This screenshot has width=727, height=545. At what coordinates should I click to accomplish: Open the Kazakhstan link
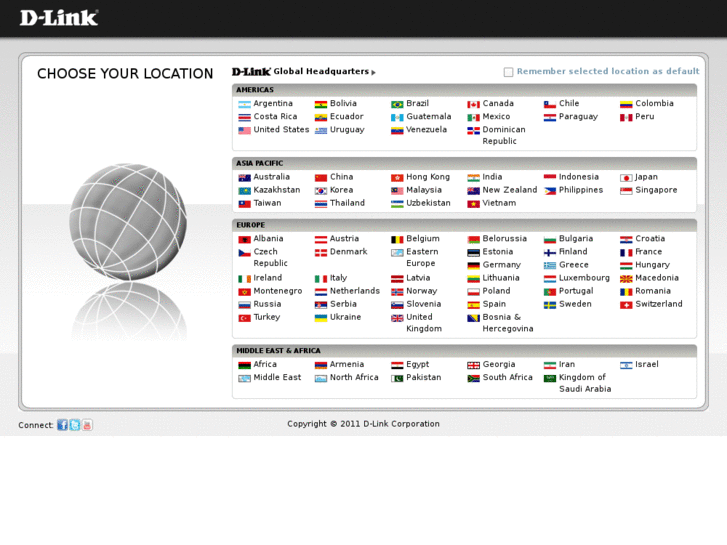click(277, 190)
